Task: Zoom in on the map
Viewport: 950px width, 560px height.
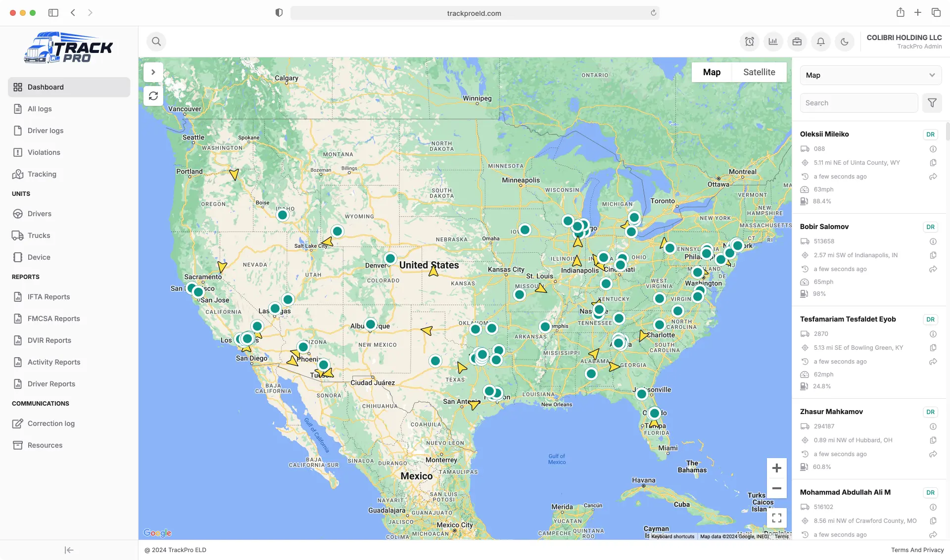Action: 777,468
